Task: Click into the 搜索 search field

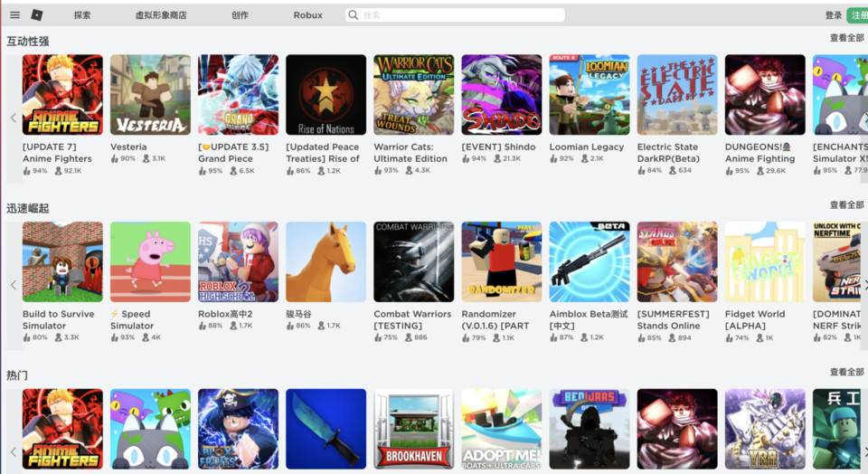Action: 461,15
